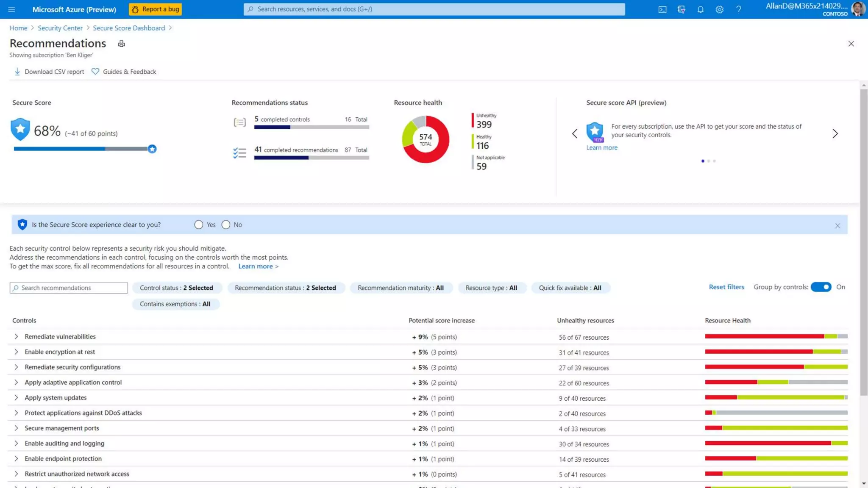The width and height of the screenshot is (868, 488).
Task: Open portal settings gear
Action: (719, 9)
